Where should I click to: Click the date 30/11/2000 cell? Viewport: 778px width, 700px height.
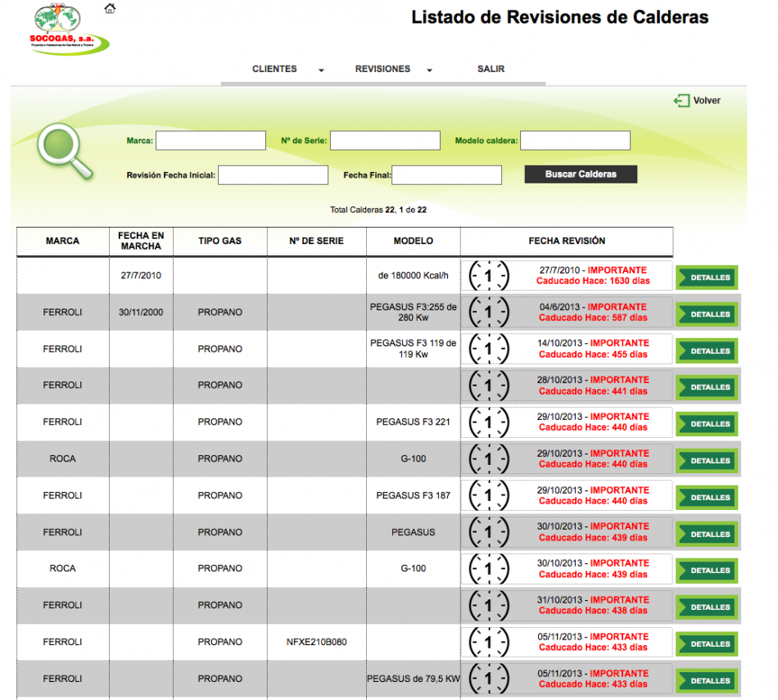[x=141, y=312]
